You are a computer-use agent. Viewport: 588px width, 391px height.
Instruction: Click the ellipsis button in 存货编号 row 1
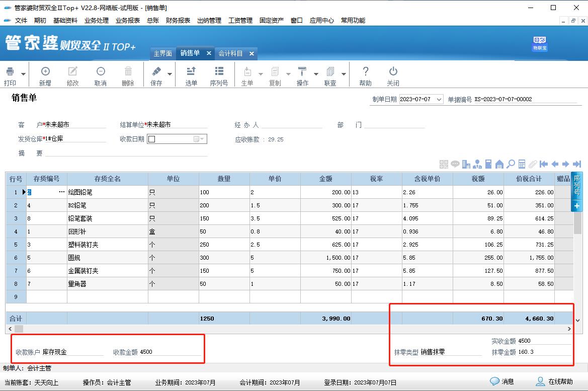tap(62, 192)
